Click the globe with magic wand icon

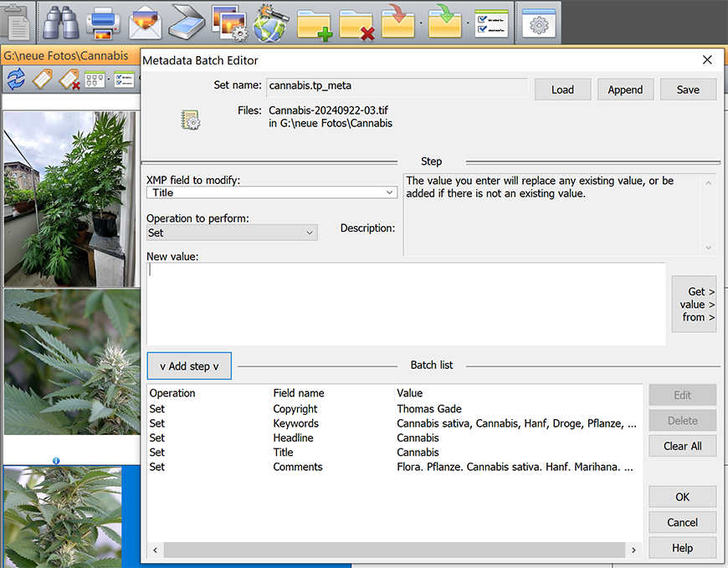[x=271, y=23]
